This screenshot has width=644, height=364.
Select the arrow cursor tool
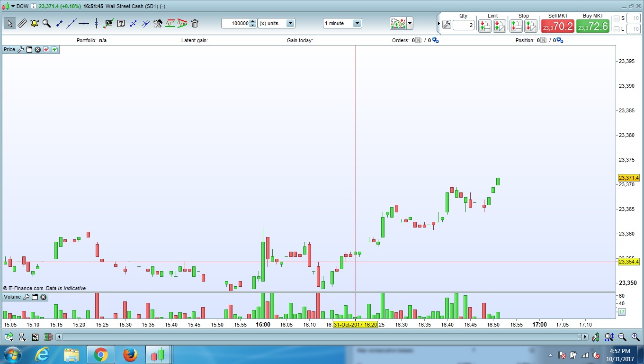pos(9,23)
